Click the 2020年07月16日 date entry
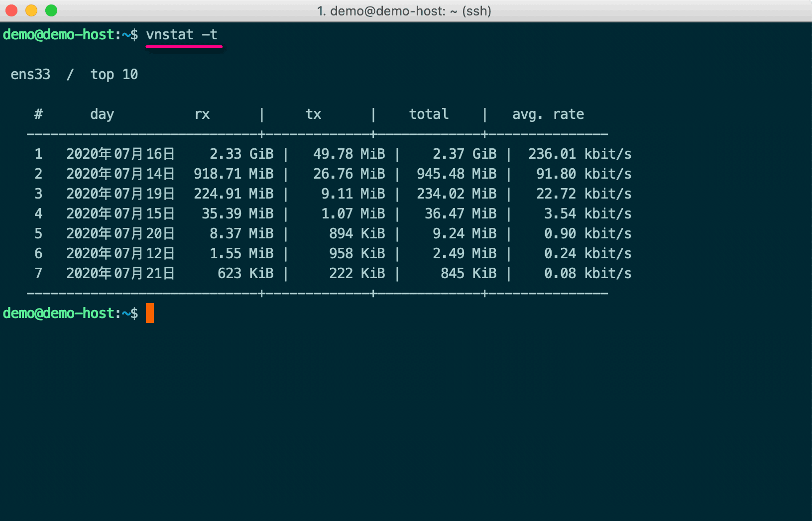Viewport: 812px width, 521px height. point(120,154)
